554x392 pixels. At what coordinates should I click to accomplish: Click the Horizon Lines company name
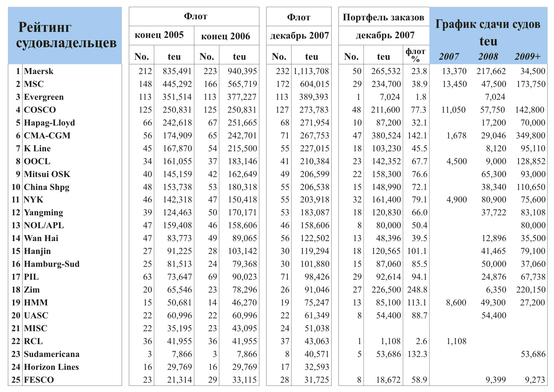(x=51, y=367)
